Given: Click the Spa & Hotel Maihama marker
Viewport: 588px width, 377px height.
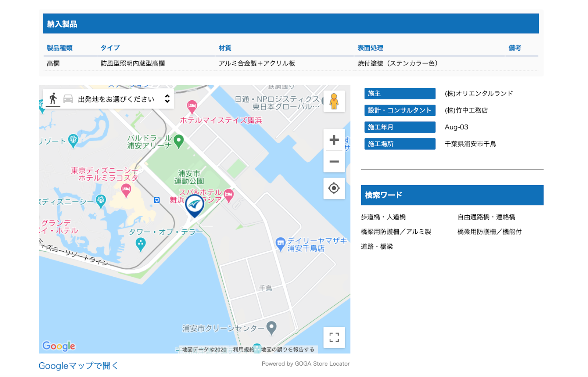Looking at the screenshot, I should (x=229, y=195).
